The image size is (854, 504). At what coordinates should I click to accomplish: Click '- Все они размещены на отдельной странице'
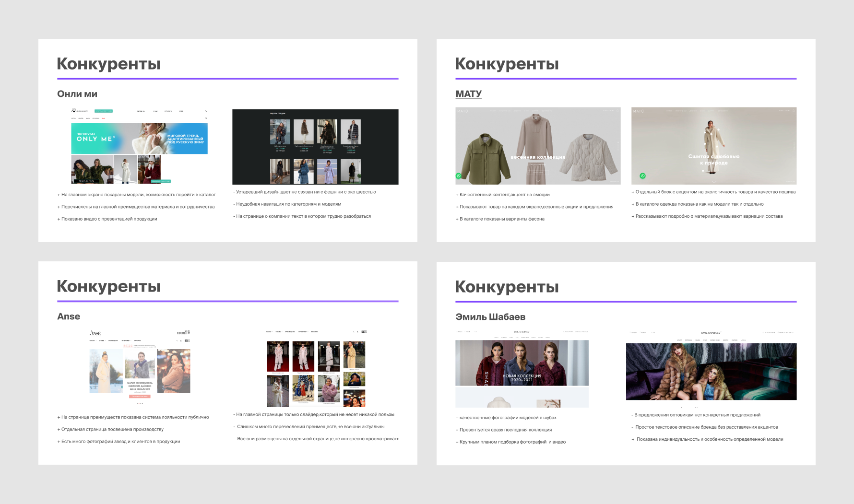317,439
